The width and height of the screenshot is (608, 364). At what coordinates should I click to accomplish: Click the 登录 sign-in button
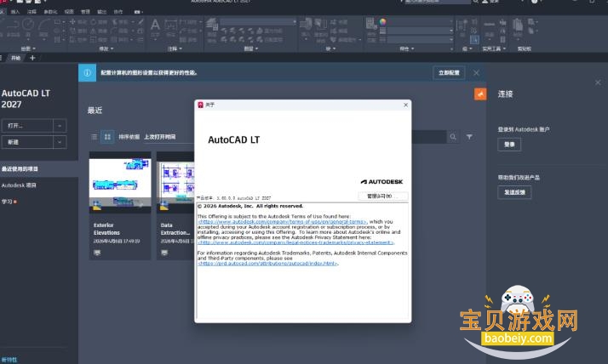click(x=509, y=145)
